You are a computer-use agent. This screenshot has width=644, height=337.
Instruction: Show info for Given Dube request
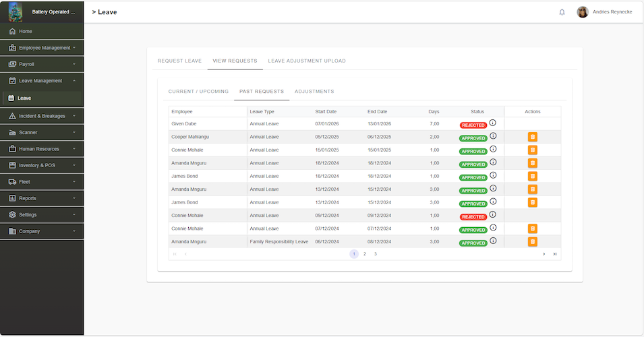tap(493, 123)
